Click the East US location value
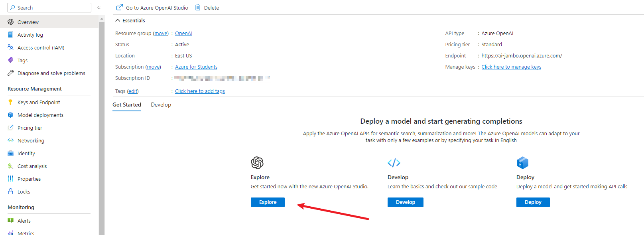The width and height of the screenshot is (644, 235). coord(183,56)
